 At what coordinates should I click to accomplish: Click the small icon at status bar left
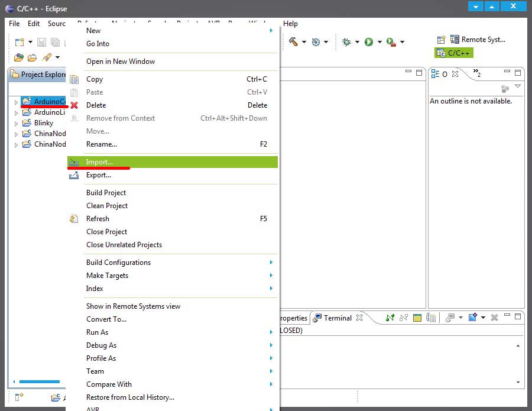[x=19, y=397]
